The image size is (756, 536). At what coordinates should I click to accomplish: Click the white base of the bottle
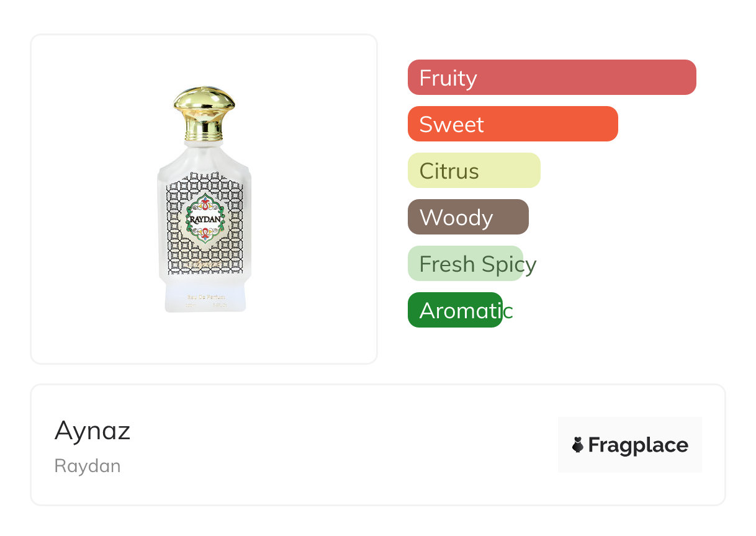(204, 301)
